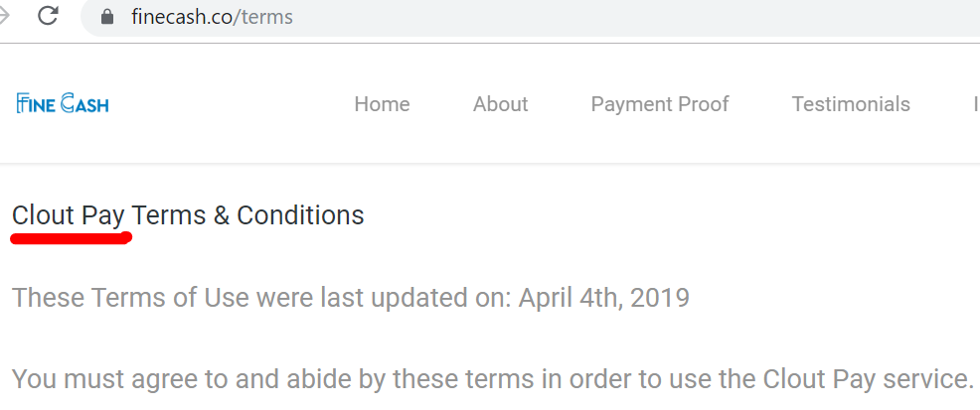
Task: Click the words Clout Pay in the heading
Action: (69, 216)
